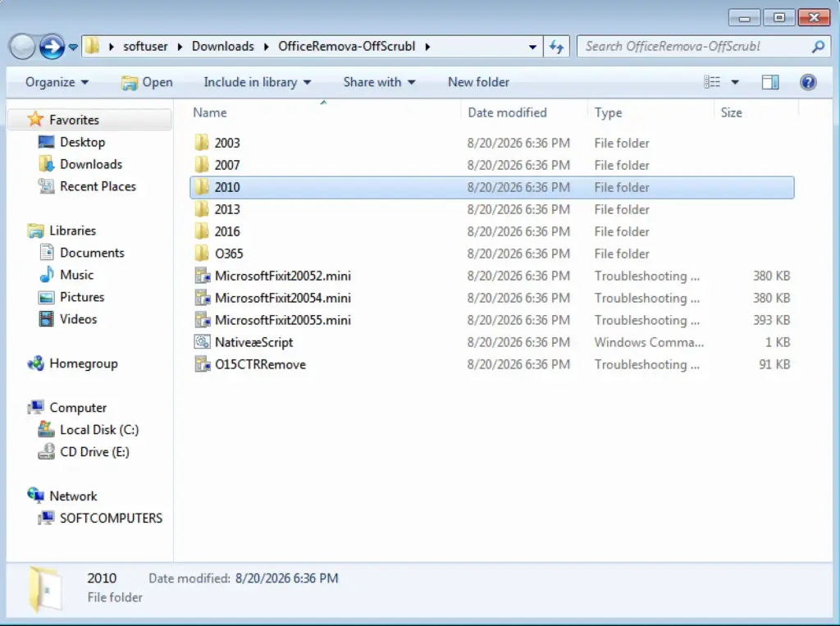
Task: Open the Music library
Action: pyautogui.click(x=76, y=274)
